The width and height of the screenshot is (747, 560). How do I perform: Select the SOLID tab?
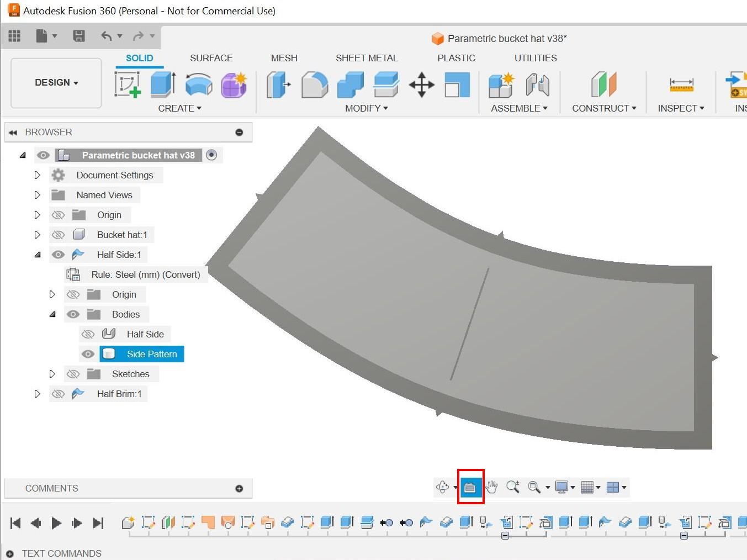(140, 58)
